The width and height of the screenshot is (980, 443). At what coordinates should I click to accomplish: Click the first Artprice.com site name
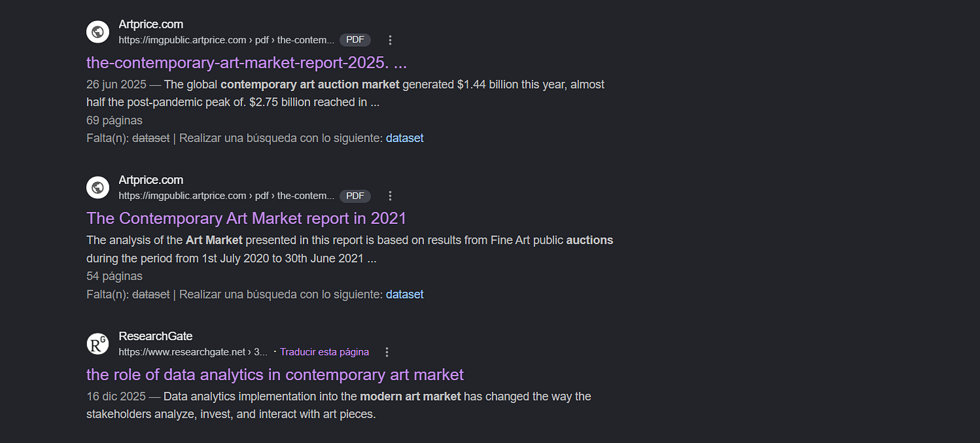(x=151, y=24)
